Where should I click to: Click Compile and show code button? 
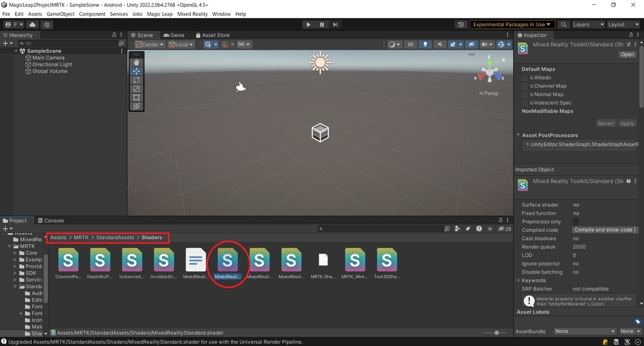point(604,230)
